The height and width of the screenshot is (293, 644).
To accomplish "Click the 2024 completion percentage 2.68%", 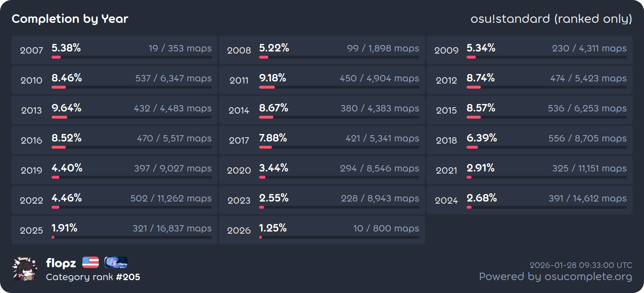I will tap(482, 198).
